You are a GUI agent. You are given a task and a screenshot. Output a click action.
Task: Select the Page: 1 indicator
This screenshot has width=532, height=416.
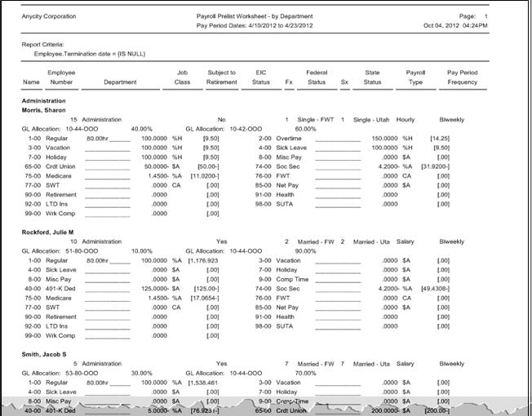pyautogui.click(x=473, y=16)
